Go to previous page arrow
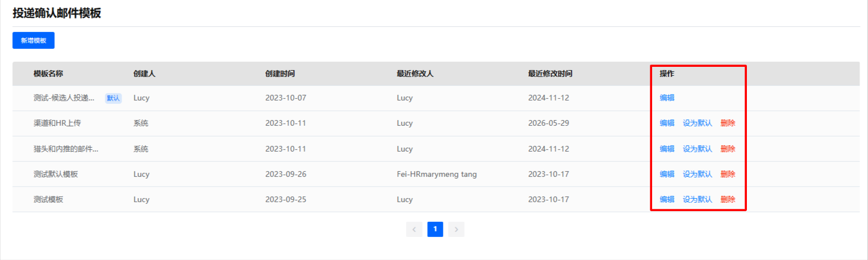The width and height of the screenshot is (868, 260). pos(414,229)
